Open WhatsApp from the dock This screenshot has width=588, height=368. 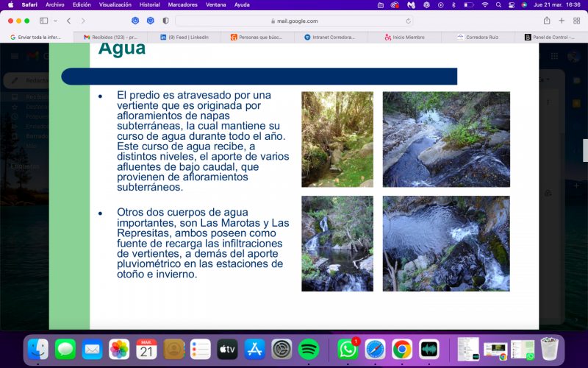click(x=347, y=349)
